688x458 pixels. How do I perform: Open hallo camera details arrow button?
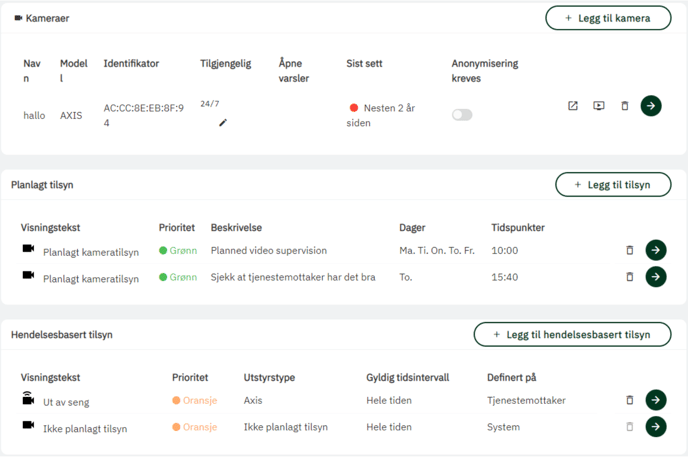click(651, 106)
